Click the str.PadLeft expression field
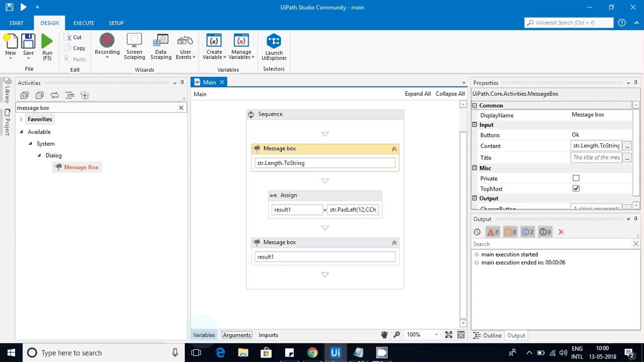The image size is (644, 362). coord(353,210)
